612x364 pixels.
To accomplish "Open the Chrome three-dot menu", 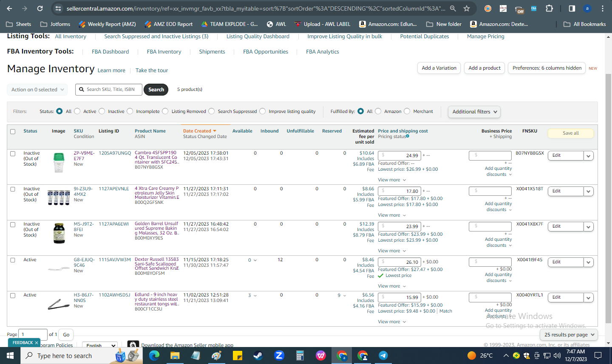I will (x=603, y=8).
